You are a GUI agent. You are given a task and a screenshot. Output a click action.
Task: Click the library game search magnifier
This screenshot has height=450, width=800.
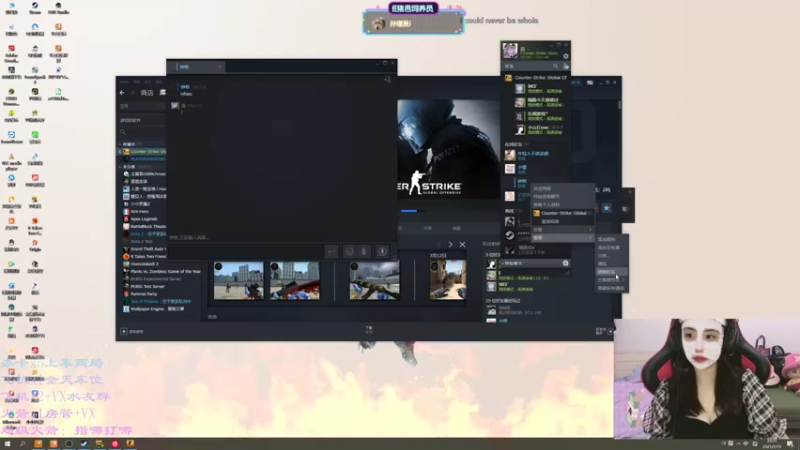click(x=123, y=132)
